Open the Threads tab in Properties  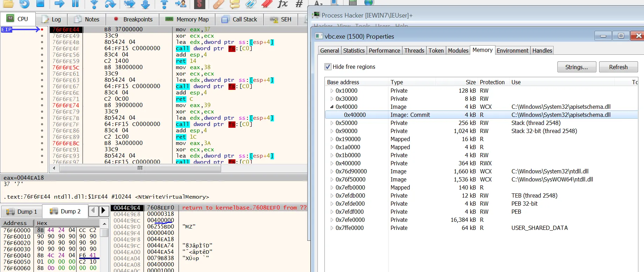click(414, 51)
